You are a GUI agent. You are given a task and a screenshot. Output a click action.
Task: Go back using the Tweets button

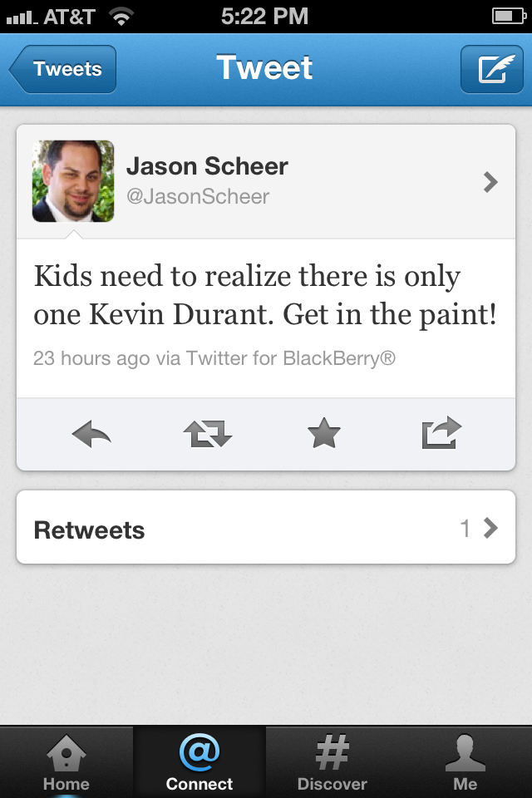62,69
